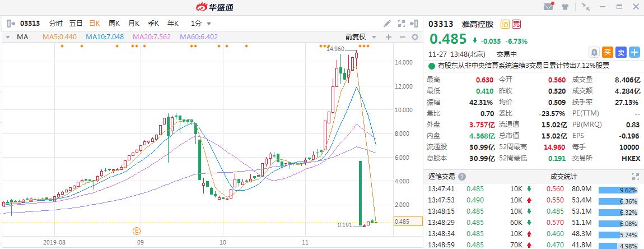Click 换手率 value 27.13%

(x=627, y=103)
